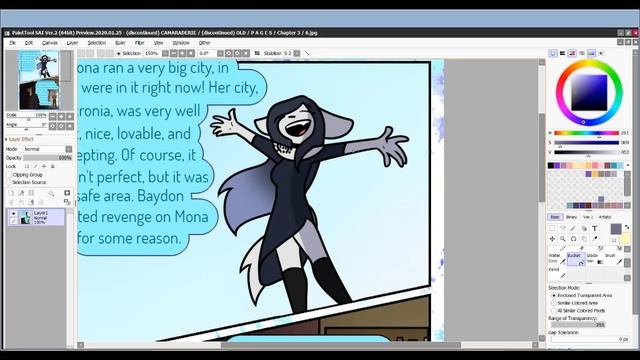Expand the Layer Effect section

point(7,140)
